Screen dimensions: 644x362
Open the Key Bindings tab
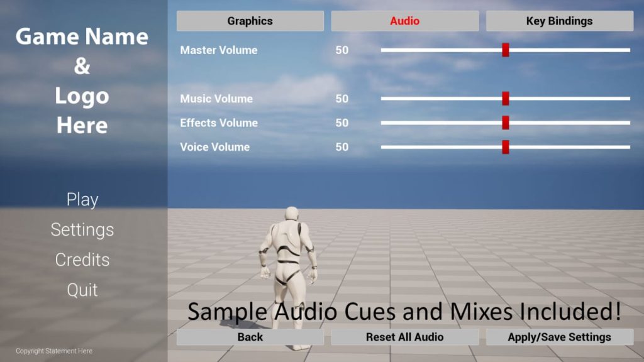click(559, 21)
